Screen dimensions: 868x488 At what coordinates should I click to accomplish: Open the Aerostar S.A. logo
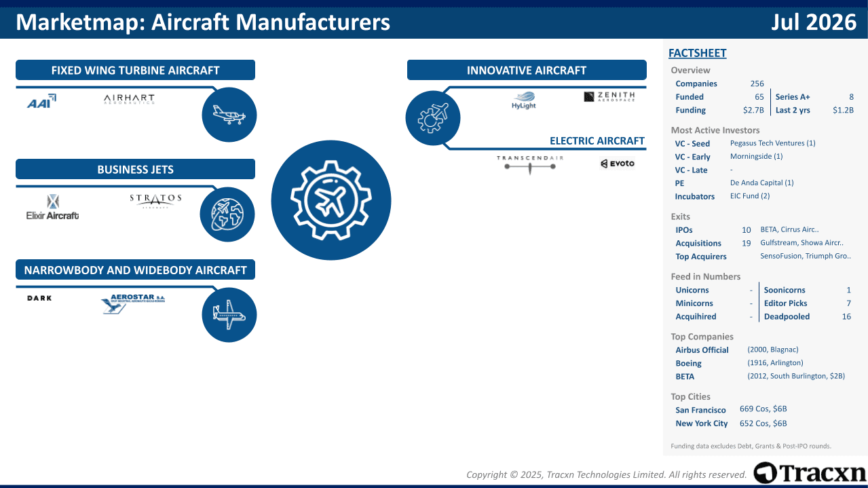[x=134, y=303]
